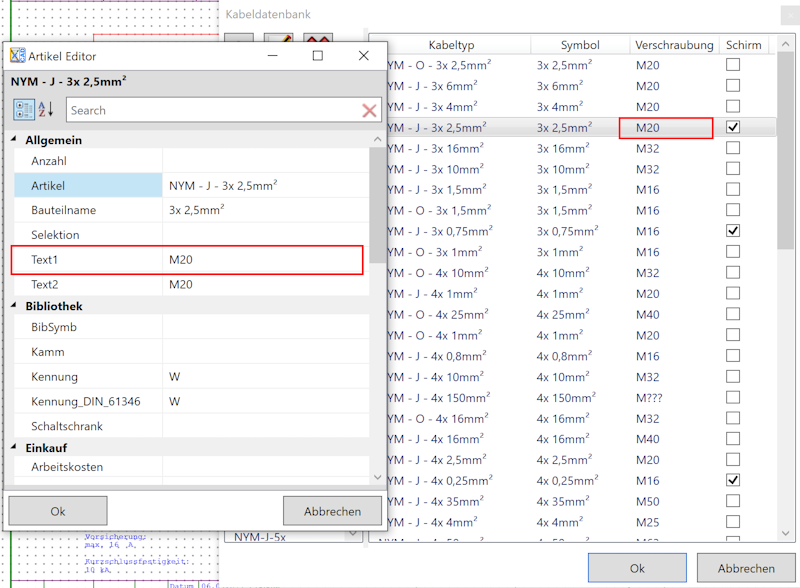Collapse the Allgemein category
Viewport: 800px width, 588px height.
point(15,140)
